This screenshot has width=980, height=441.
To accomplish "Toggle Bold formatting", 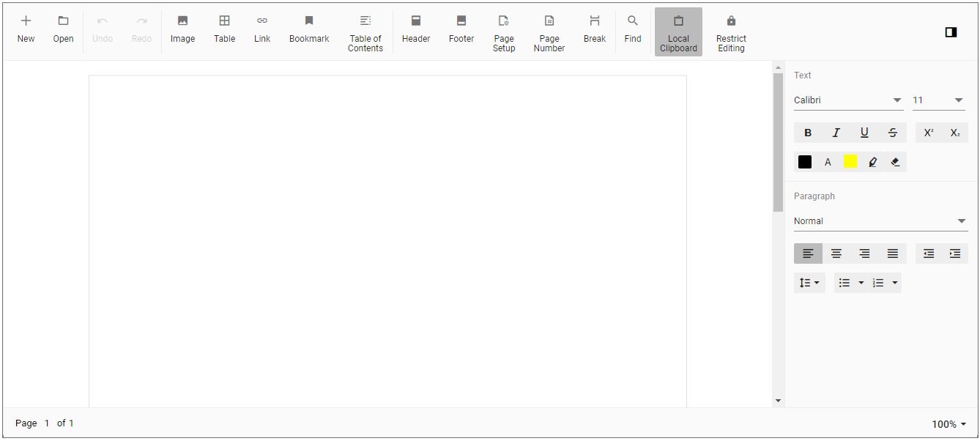I will pyautogui.click(x=808, y=133).
